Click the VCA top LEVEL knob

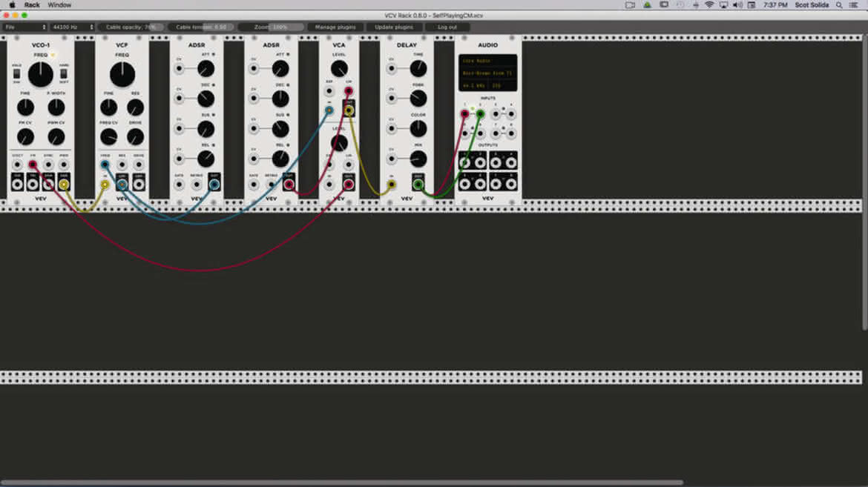click(339, 69)
